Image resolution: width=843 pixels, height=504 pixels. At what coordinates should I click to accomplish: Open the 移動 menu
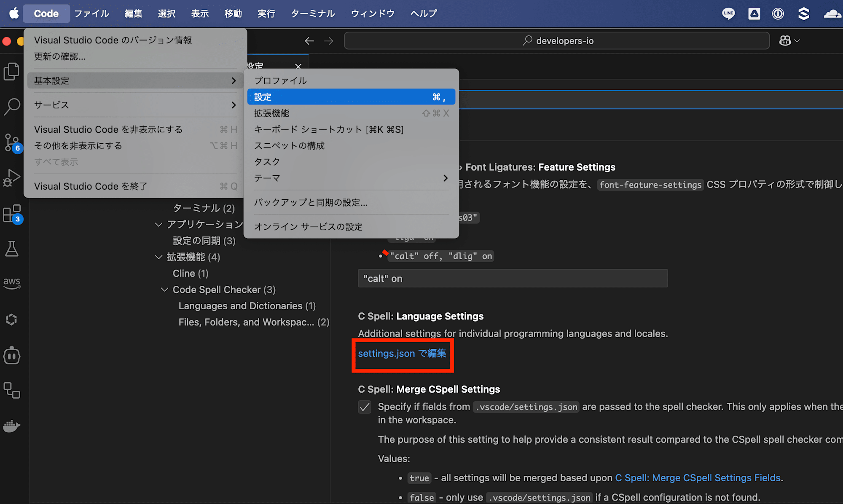(x=233, y=13)
